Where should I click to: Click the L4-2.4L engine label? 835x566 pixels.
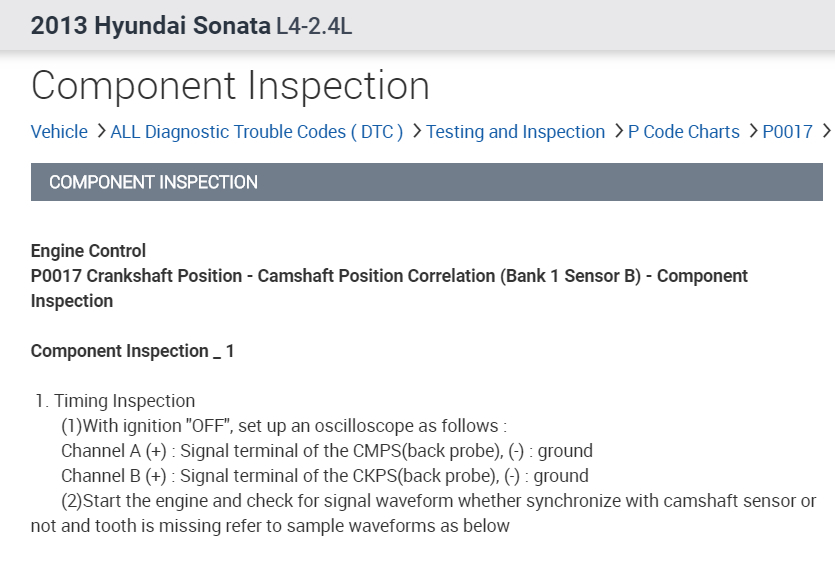313,27
